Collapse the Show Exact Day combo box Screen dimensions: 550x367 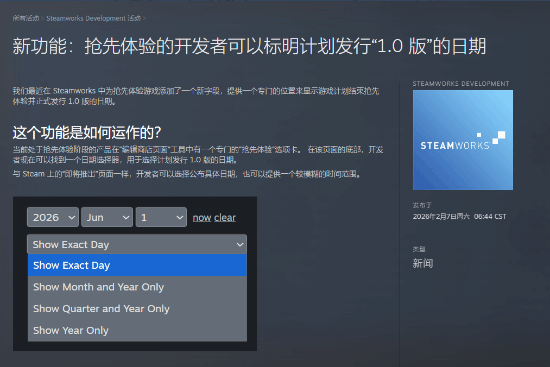(137, 244)
